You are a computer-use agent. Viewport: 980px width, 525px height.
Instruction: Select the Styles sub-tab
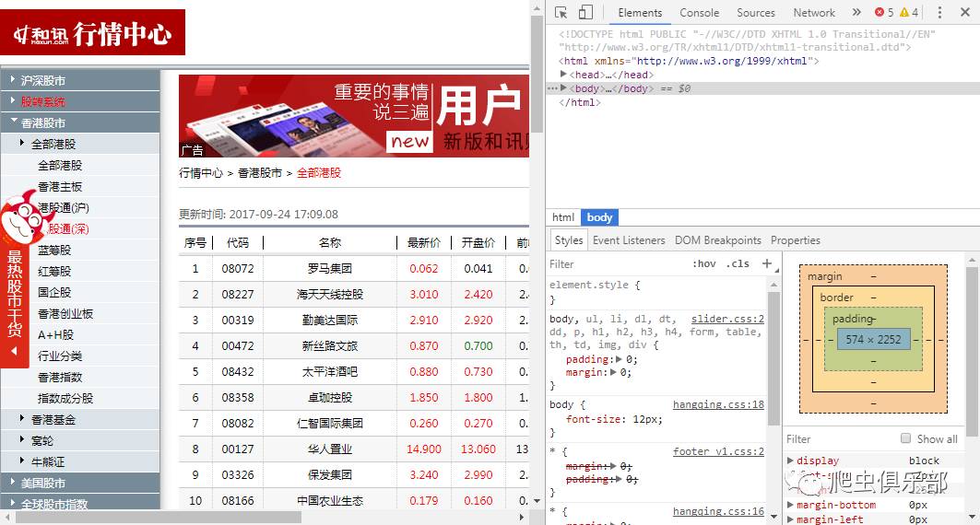point(568,240)
